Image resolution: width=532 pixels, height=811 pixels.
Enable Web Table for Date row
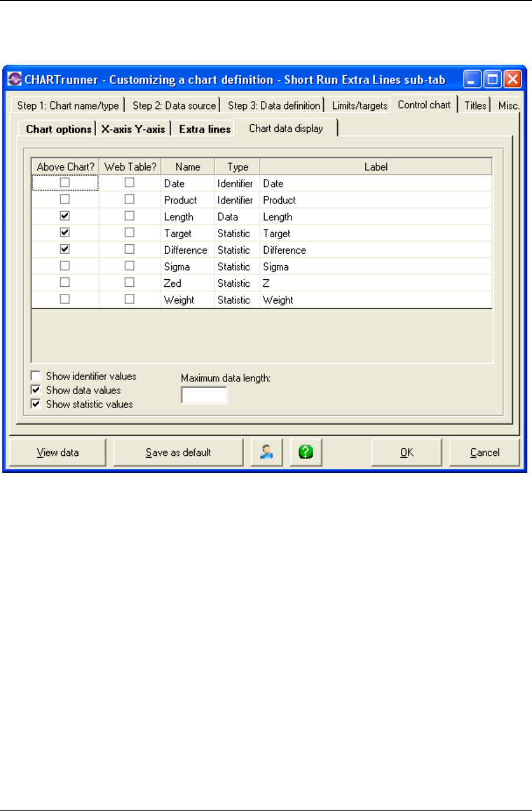pyautogui.click(x=129, y=182)
